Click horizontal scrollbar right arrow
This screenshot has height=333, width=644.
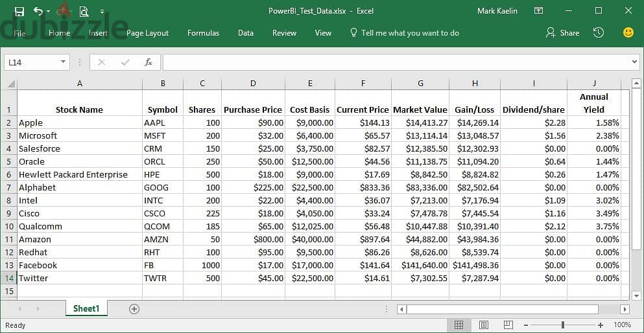pos(625,309)
